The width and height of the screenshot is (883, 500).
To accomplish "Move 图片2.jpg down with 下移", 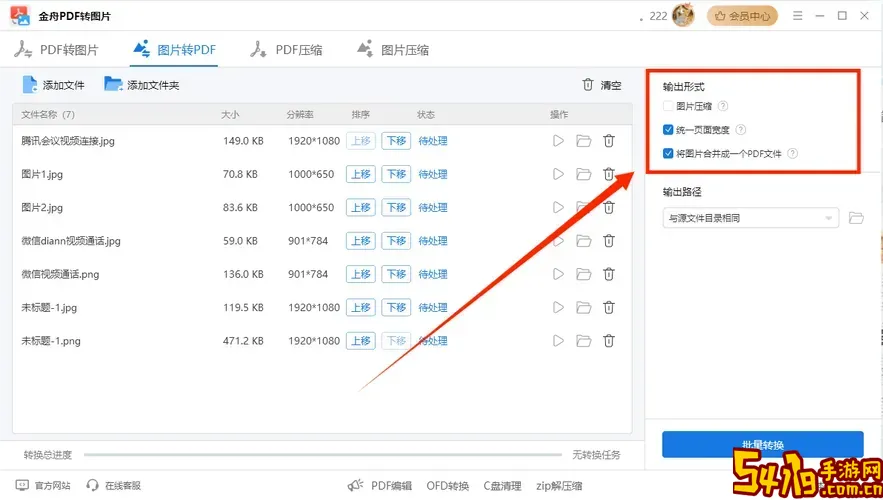I will [x=396, y=208].
